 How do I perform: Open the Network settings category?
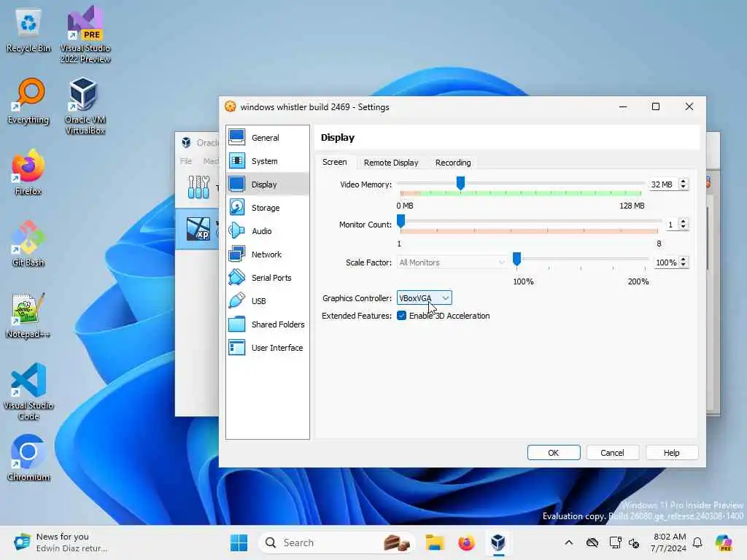(x=267, y=254)
